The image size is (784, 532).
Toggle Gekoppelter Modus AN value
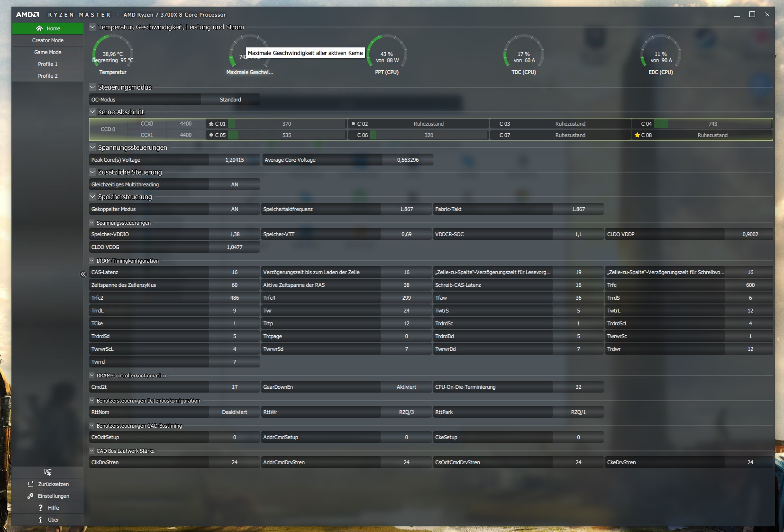(235, 209)
